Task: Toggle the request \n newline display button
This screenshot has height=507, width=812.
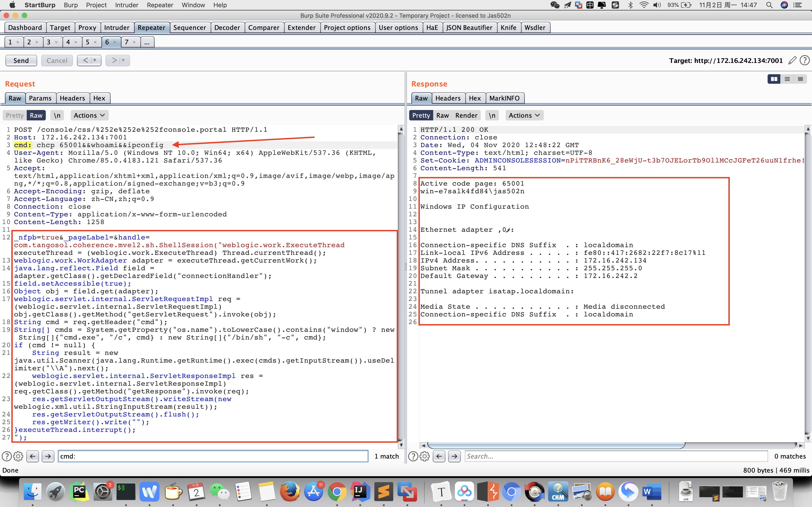Action: [57, 115]
